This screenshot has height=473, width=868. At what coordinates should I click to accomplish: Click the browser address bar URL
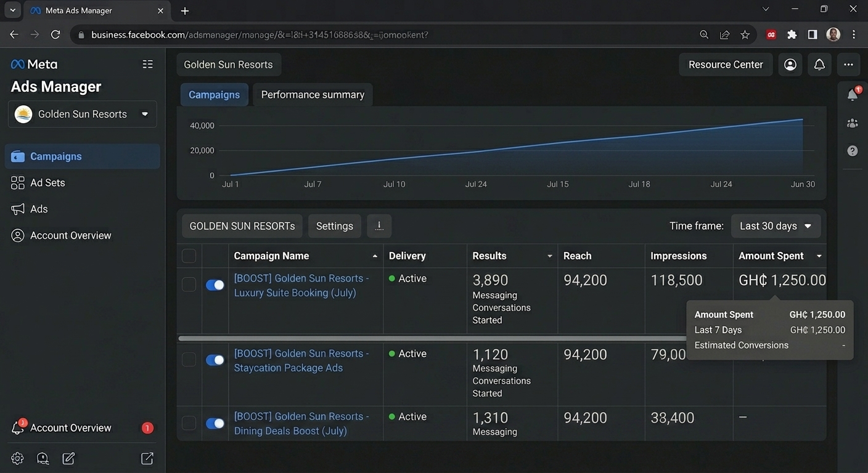click(260, 35)
